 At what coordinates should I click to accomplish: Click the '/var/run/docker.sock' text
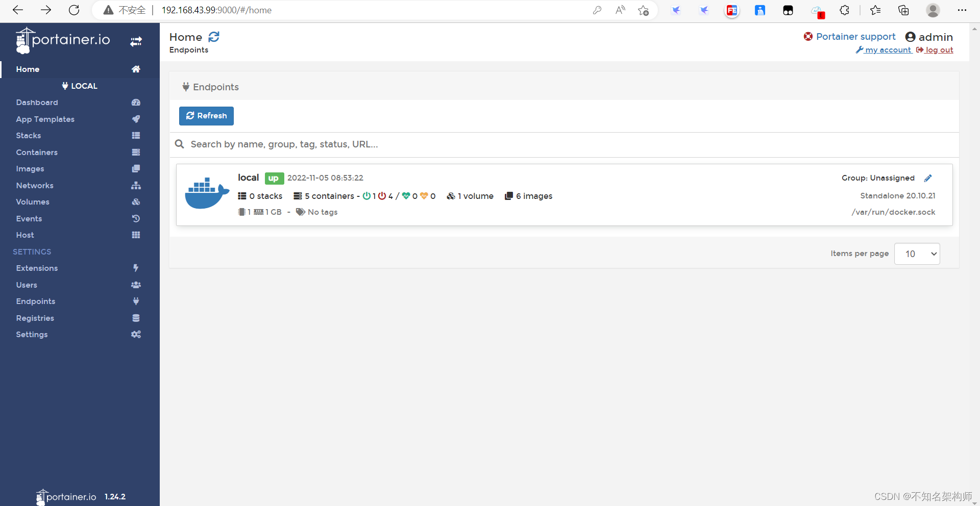coord(893,212)
